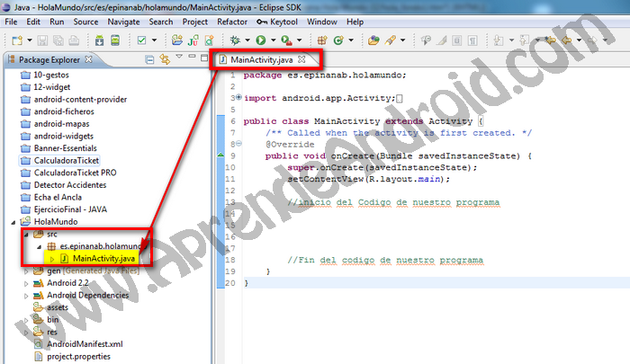The width and height of the screenshot is (630, 364).
Task: Click the Save All toolbar icon
Action: 58,40
